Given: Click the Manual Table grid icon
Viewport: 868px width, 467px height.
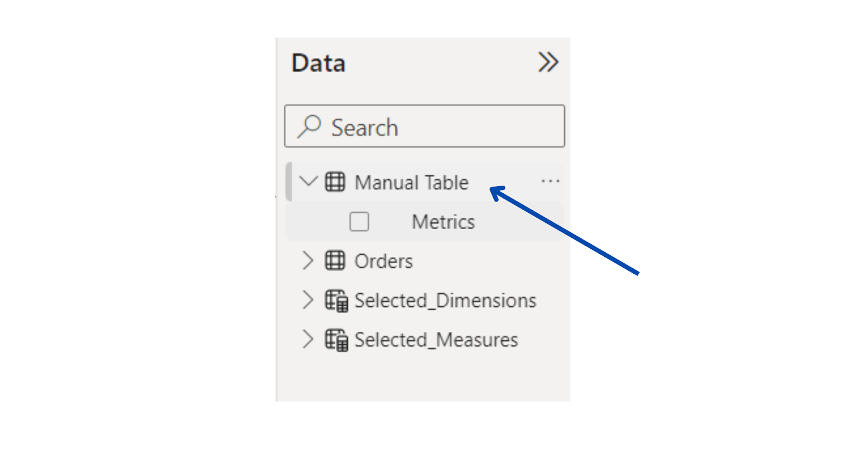Looking at the screenshot, I should [335, 182].
